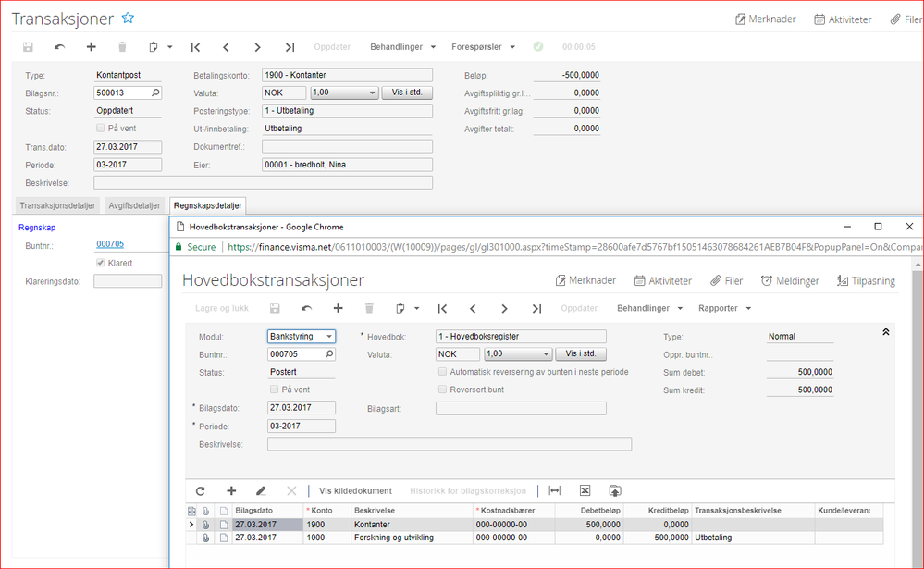Open Buntnr. 000705 lookup magnifier
The height and width of the screenshot is (569, 924).
click(329, 353)
